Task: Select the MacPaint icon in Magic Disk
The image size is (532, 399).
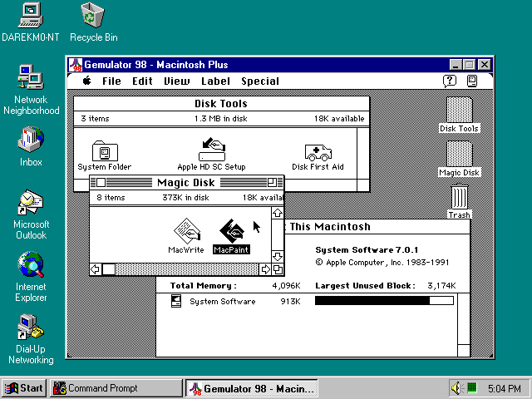Action: tap(232, 231)
